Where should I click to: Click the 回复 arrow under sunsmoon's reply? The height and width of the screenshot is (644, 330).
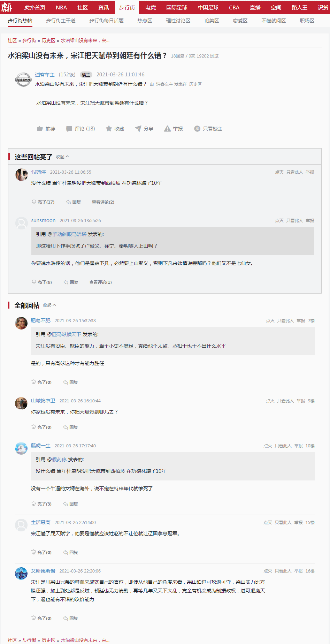pyautogui.click(x=71, y=282)
